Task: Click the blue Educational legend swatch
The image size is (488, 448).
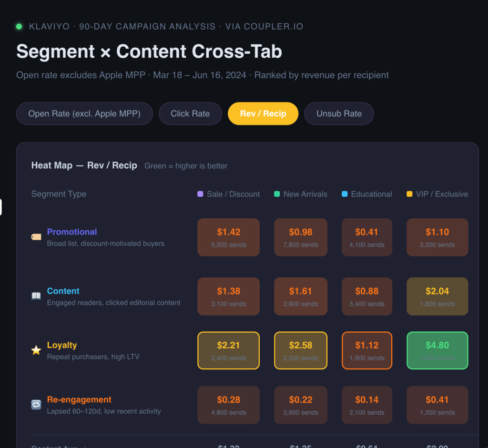Action: coord(345,194)
